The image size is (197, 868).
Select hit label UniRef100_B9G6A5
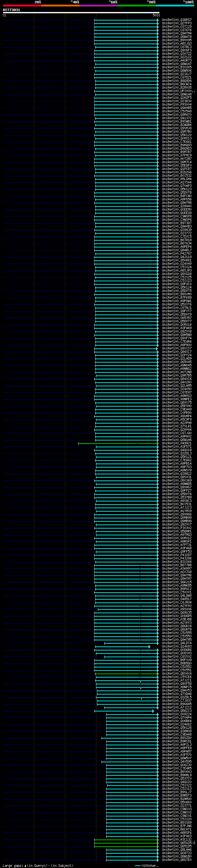(176, 704)
